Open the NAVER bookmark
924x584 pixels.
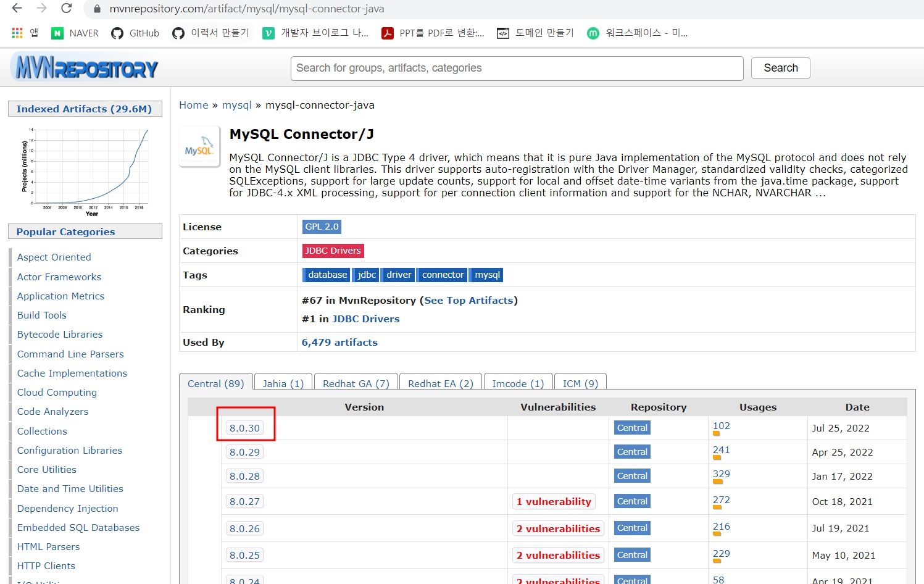point(75,33)
